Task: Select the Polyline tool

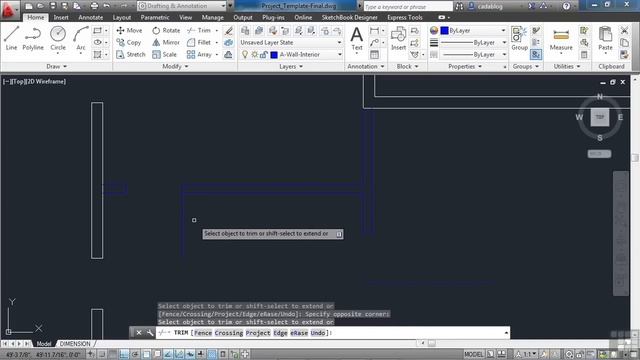Action: [33, 38]
